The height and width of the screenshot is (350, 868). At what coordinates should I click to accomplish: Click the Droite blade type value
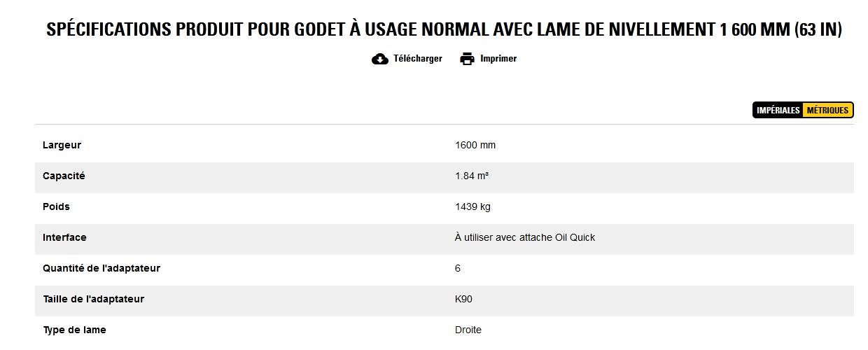coord(468,330)
